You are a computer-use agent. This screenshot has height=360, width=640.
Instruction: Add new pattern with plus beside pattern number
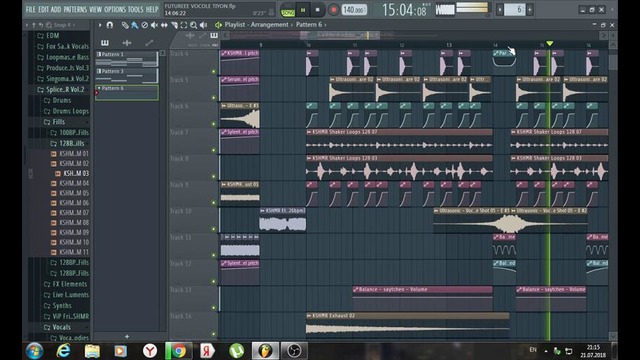point(530,9)
